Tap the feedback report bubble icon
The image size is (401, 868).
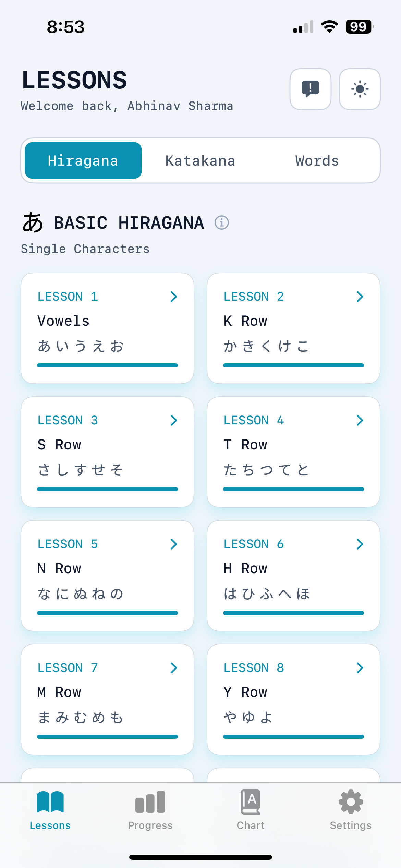click(310, 89)
